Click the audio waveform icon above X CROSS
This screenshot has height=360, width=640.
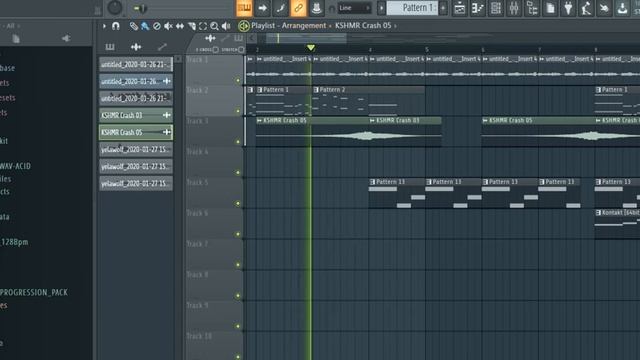point(210,39)
